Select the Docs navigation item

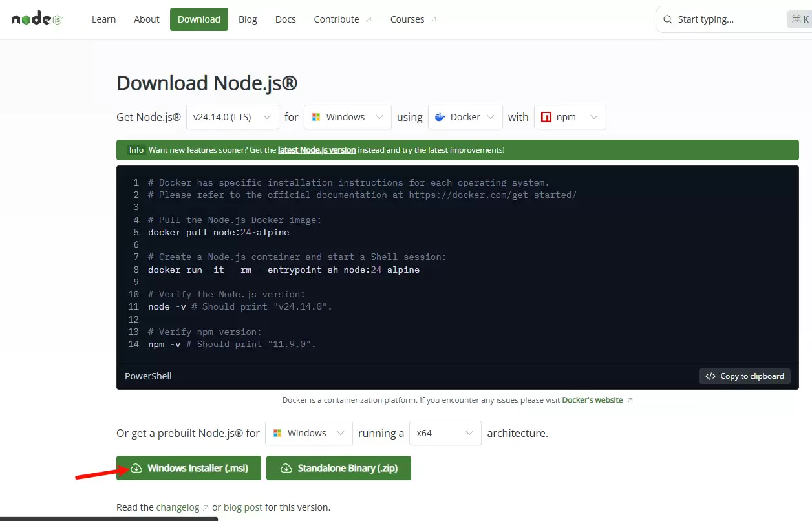pyautogui.click(x=285, y=19)
